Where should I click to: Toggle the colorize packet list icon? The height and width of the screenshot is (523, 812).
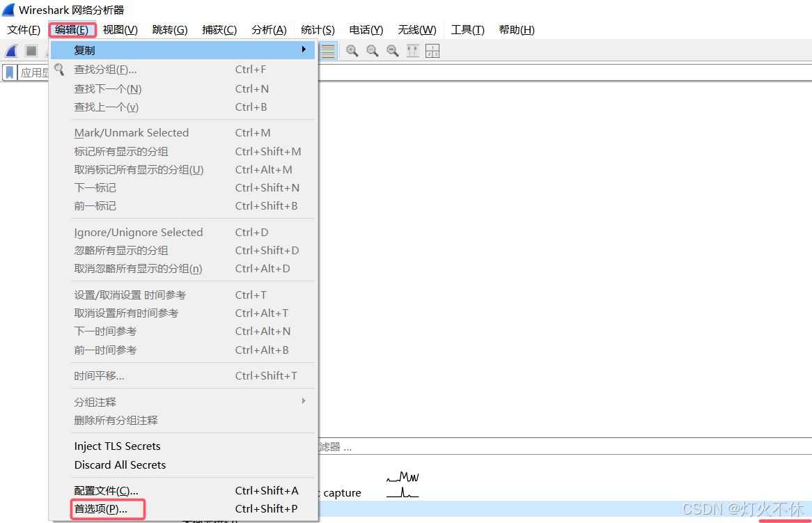(x=328, y=51)
